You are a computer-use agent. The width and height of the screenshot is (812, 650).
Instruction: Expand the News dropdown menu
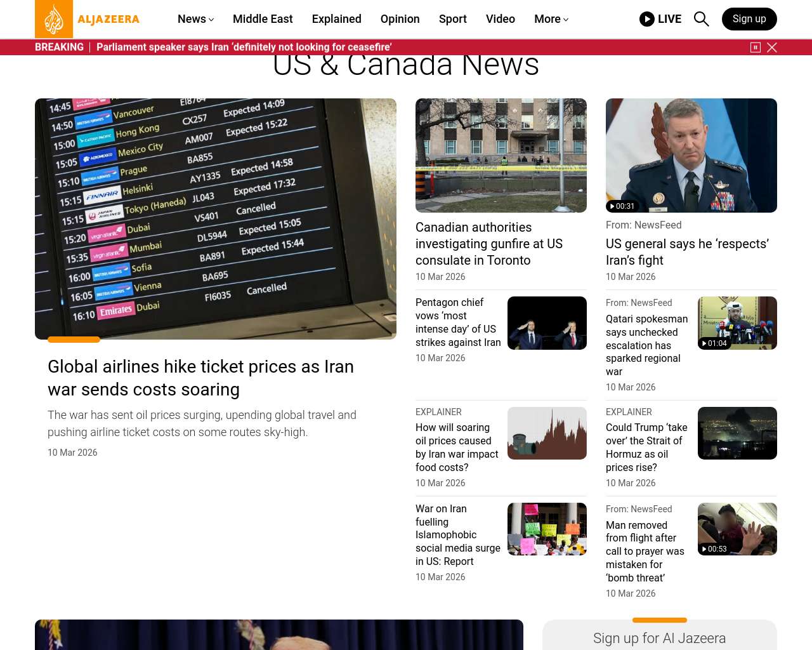point(195,19)
